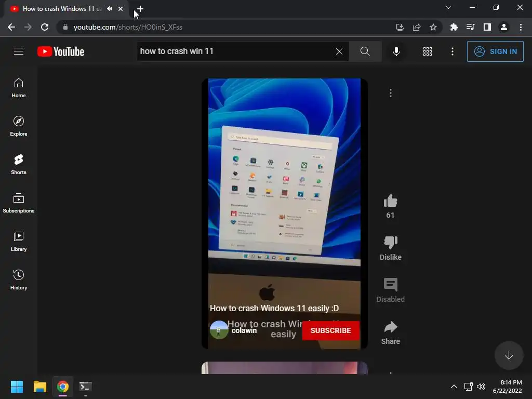This screenshot has height=399, width=532.
Task: Open Explore in the sidebar
Action: pos(19,126)
